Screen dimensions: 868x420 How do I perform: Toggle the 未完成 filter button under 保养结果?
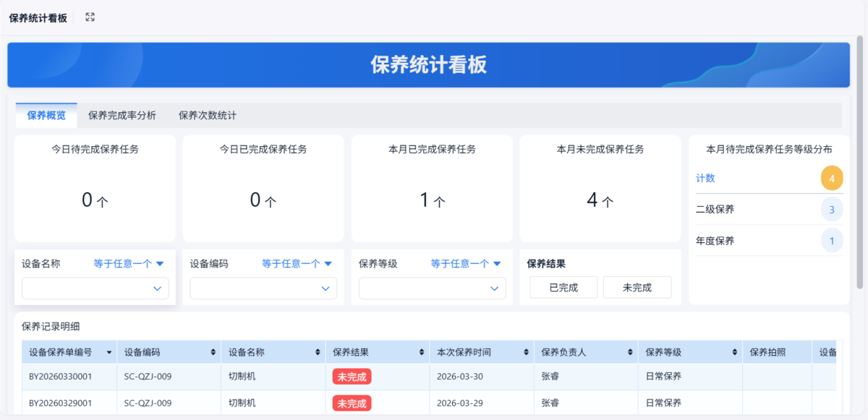coord(637,288)
